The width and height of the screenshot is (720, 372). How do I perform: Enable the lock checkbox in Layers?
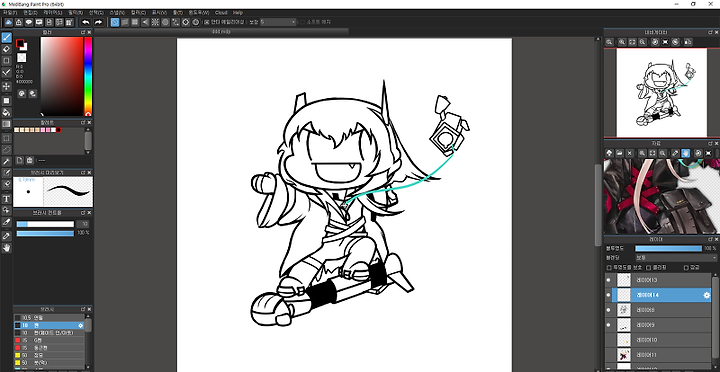pyautogui.click(x=686, y=268)
